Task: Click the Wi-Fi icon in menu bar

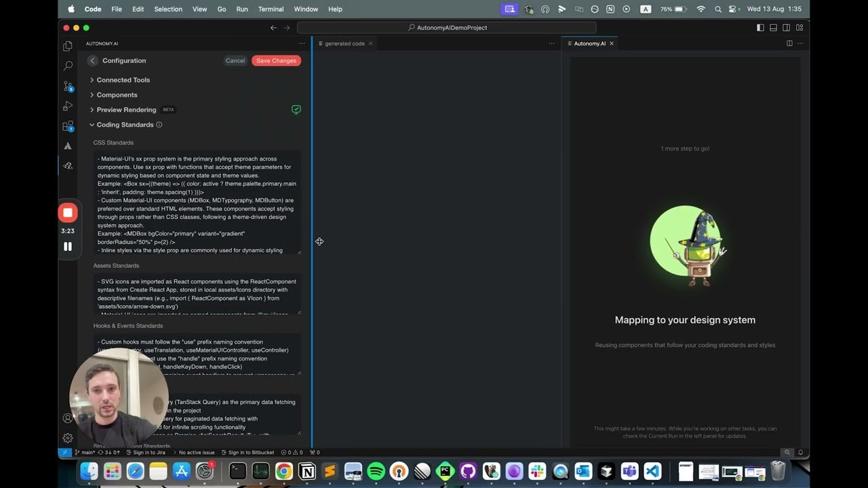Action: click(x=701, y=9)
